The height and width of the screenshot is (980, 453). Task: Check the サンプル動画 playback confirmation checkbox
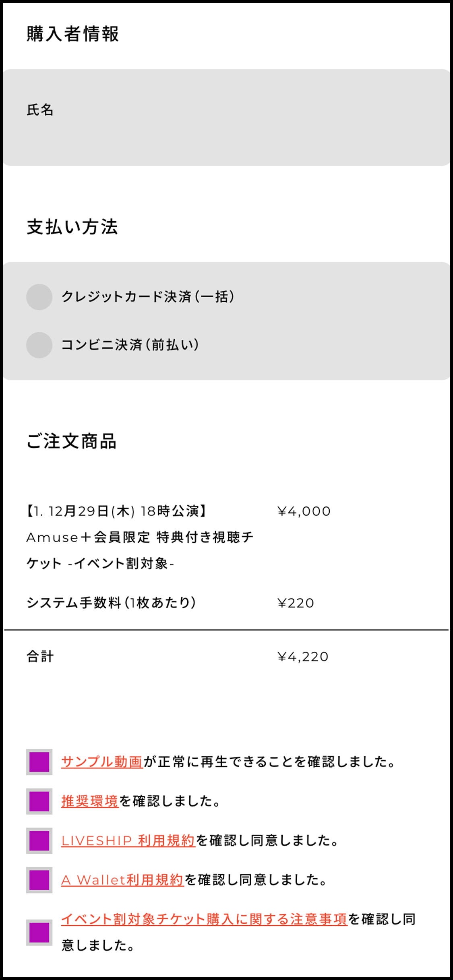(x=39, y=762)
